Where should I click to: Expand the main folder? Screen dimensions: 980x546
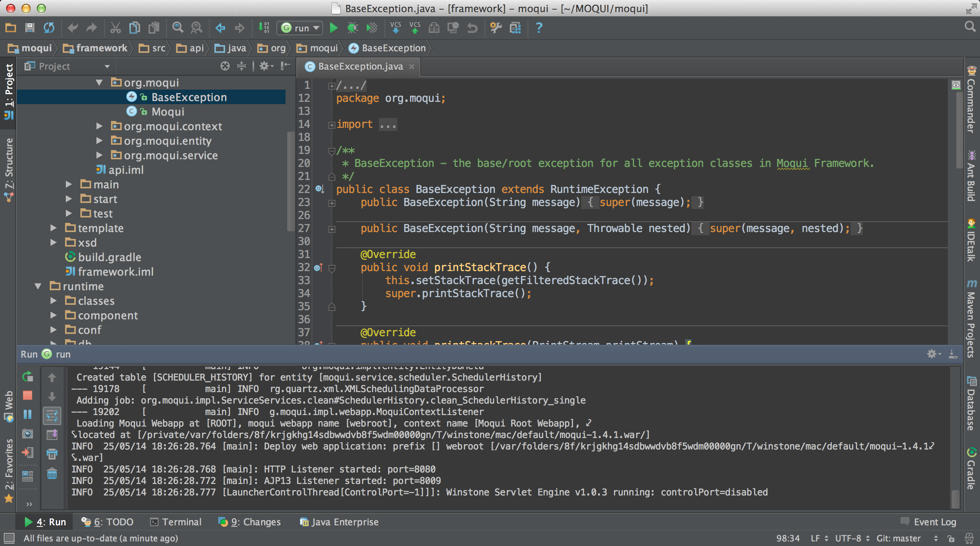tap(69, 184)
